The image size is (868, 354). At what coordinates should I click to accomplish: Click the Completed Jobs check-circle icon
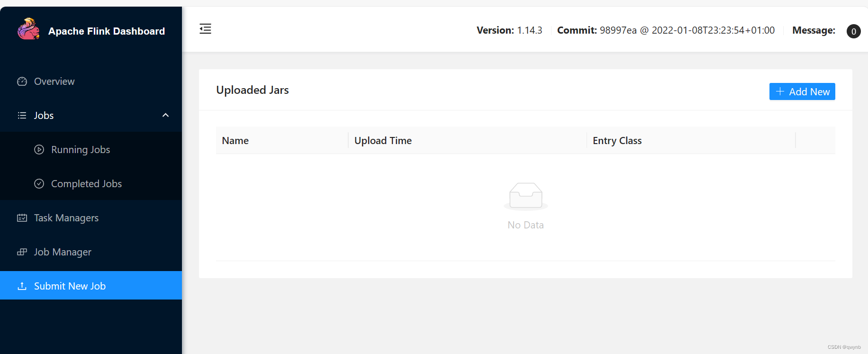[39, 184]
